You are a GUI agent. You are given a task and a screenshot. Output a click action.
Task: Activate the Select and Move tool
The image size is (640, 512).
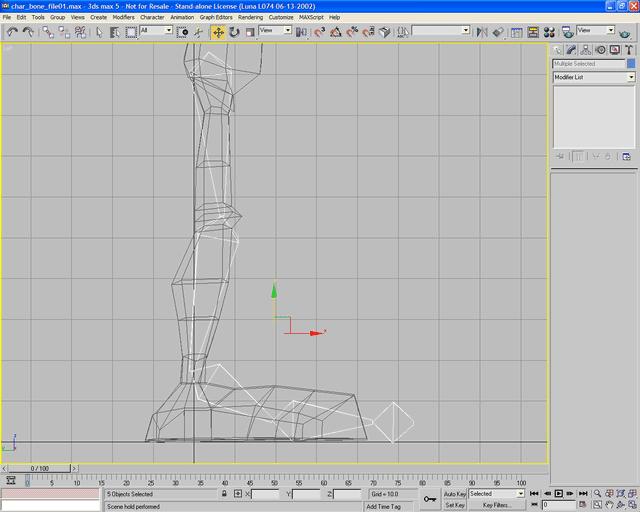pyautogui.click(x=218, y=31)
